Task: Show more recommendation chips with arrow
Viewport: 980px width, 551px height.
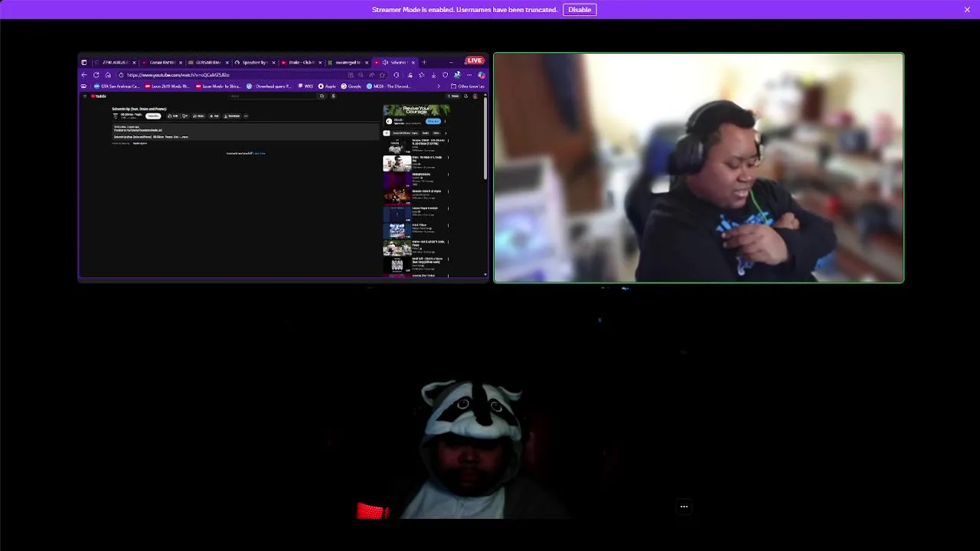Action: tap(446, 132)
